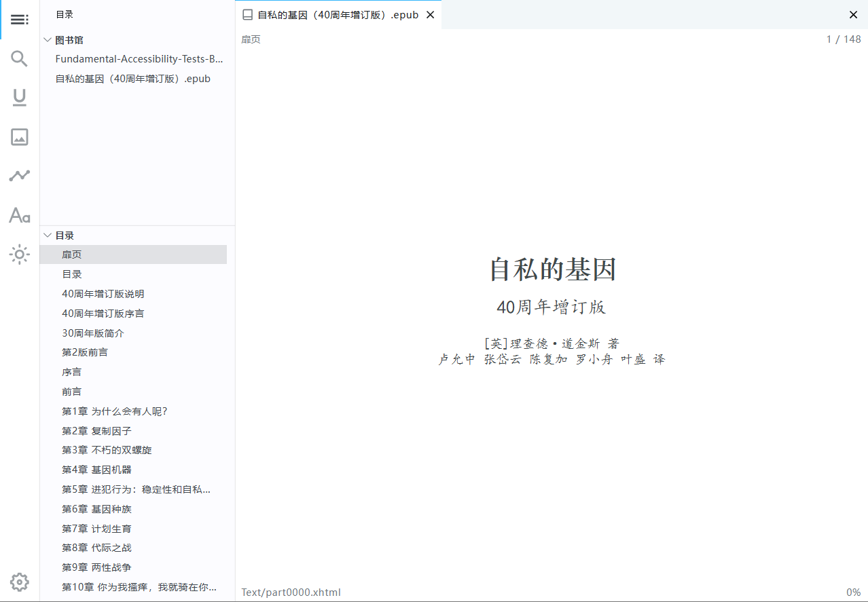
Task: Open the font settings Aa icon
Action: coord(20,216)
